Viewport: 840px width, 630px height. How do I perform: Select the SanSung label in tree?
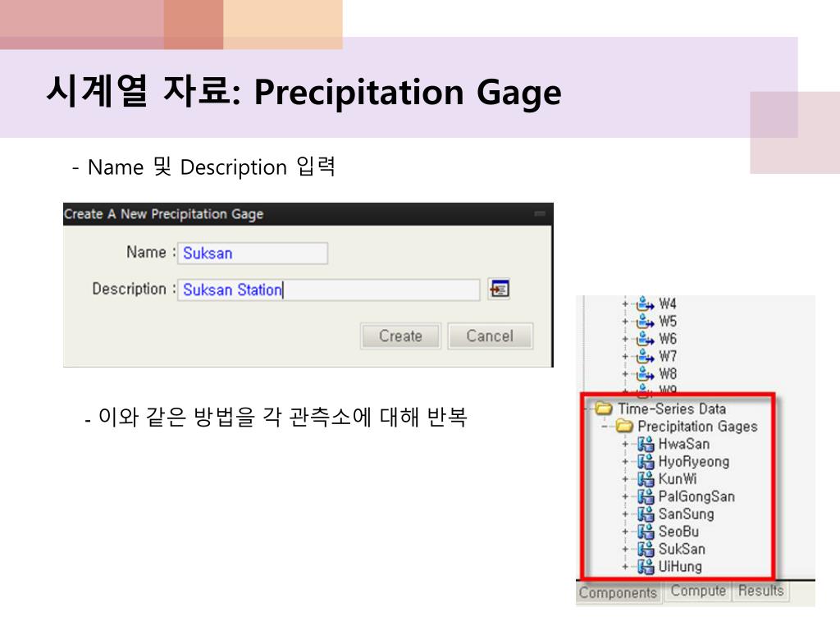[x=687, y=514]
